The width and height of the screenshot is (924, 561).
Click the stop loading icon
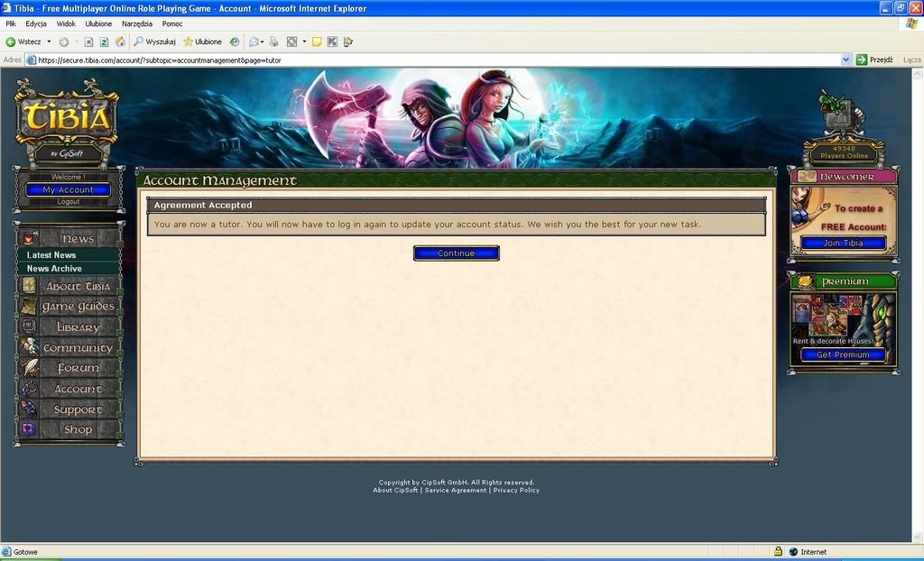tap(88, 41)
